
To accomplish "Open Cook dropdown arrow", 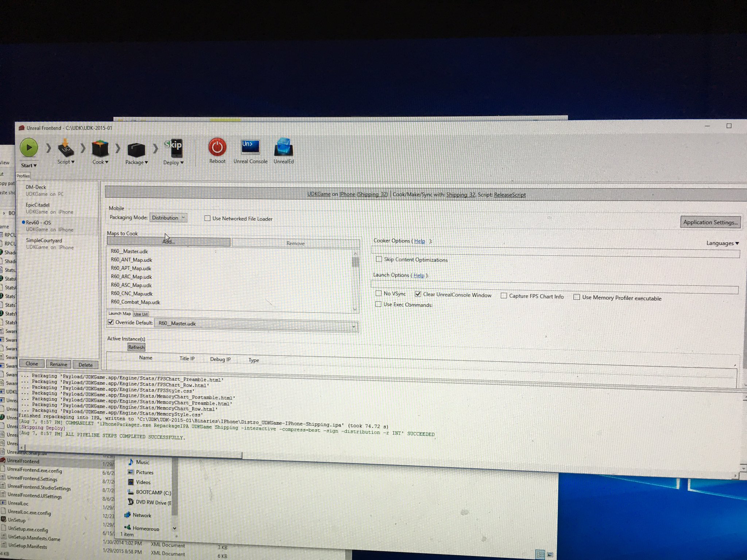I will pos(106,162).
